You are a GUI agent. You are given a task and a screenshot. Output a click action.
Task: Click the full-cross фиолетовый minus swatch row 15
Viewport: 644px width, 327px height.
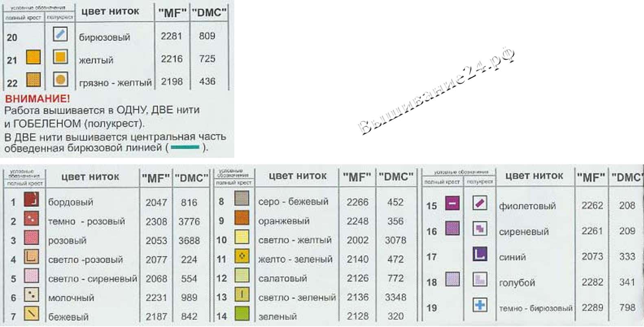[x=452, y=203]
